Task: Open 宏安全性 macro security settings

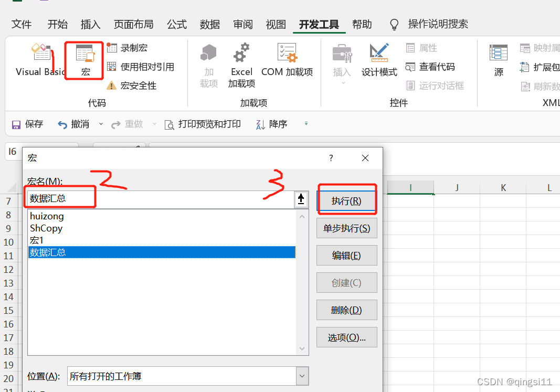Action: pyautogui.click(x=131, y=86)
